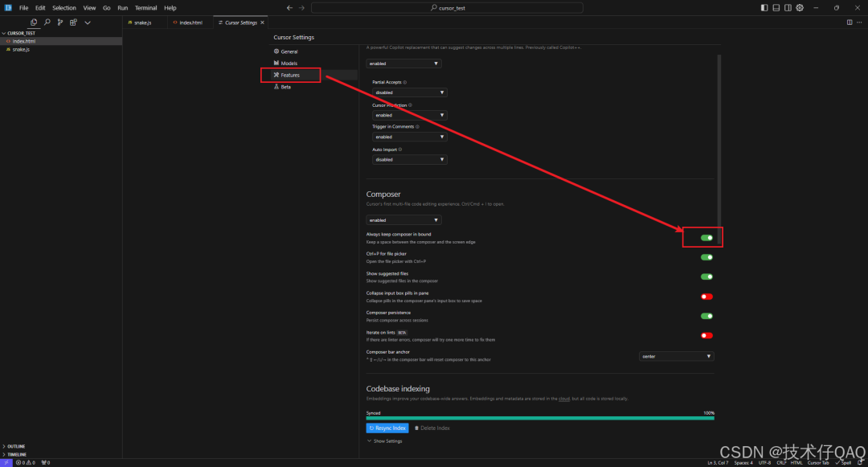
Task: Click the Cursor app logo icon
Action: tap(8, 8)
